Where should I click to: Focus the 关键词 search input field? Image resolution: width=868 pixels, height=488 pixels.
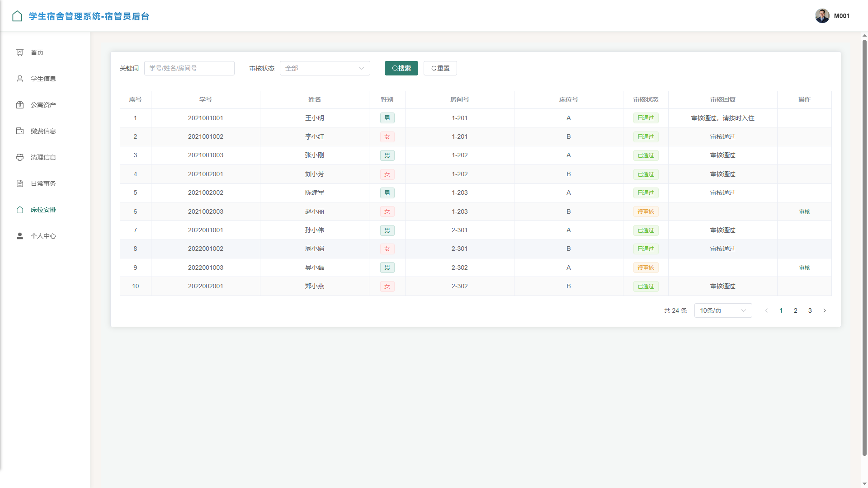pos(189,68)
